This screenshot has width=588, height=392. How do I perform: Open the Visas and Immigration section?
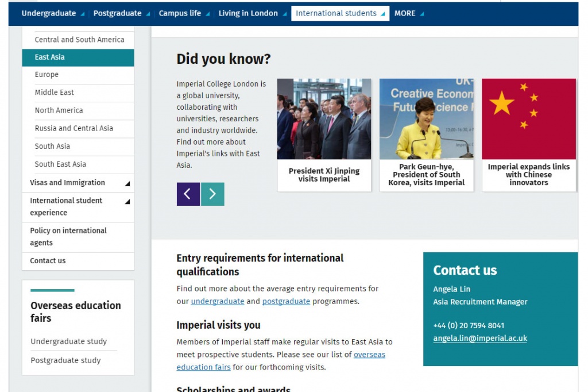click(68, 183)
